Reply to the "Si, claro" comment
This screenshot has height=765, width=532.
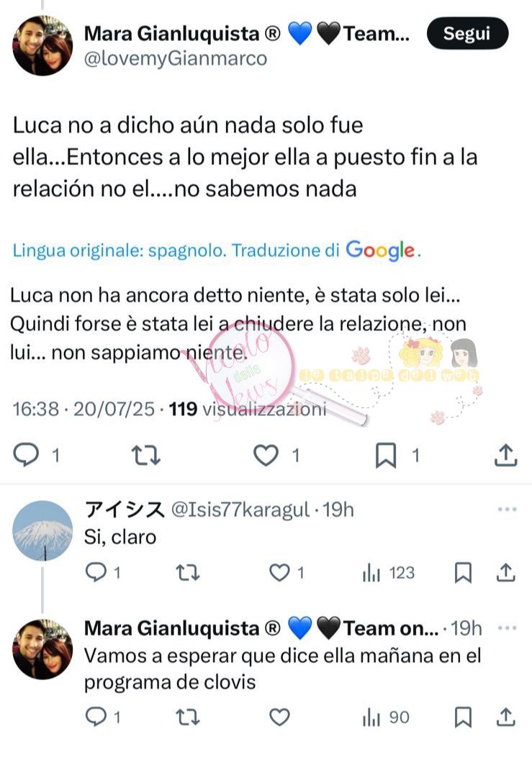(96, 572)
